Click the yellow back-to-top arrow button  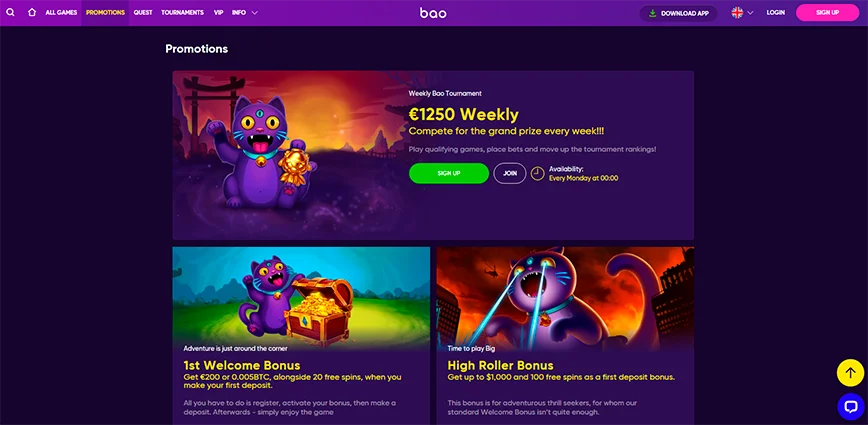pyautogui.click(x=850, y=372)
